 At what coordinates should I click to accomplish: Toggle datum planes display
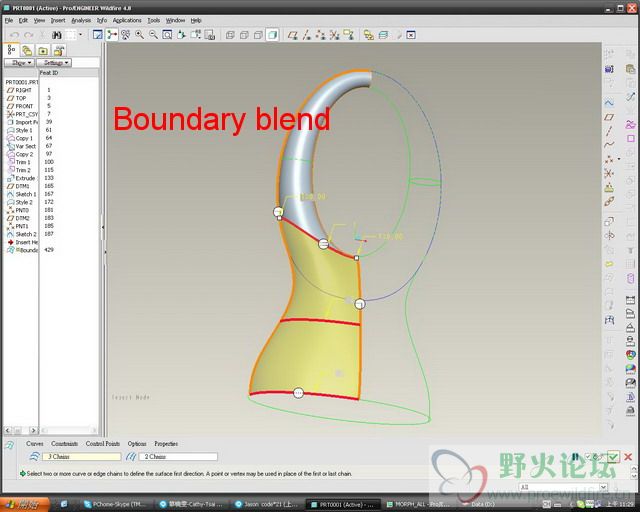[x=293, y=35]
